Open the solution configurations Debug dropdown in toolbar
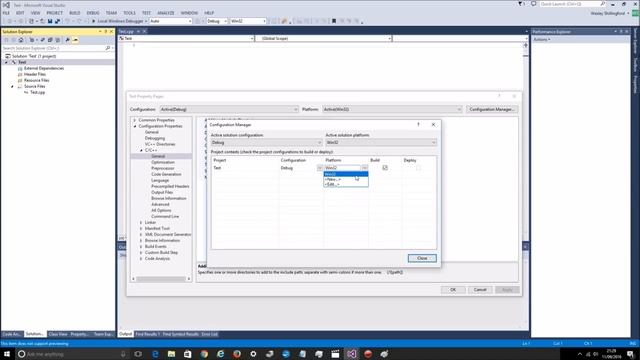 click(217, 21)
